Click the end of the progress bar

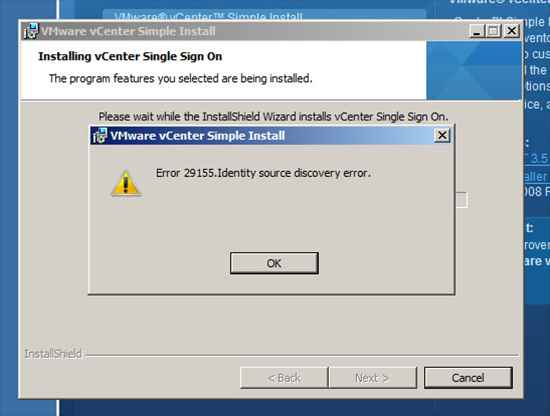462,200
